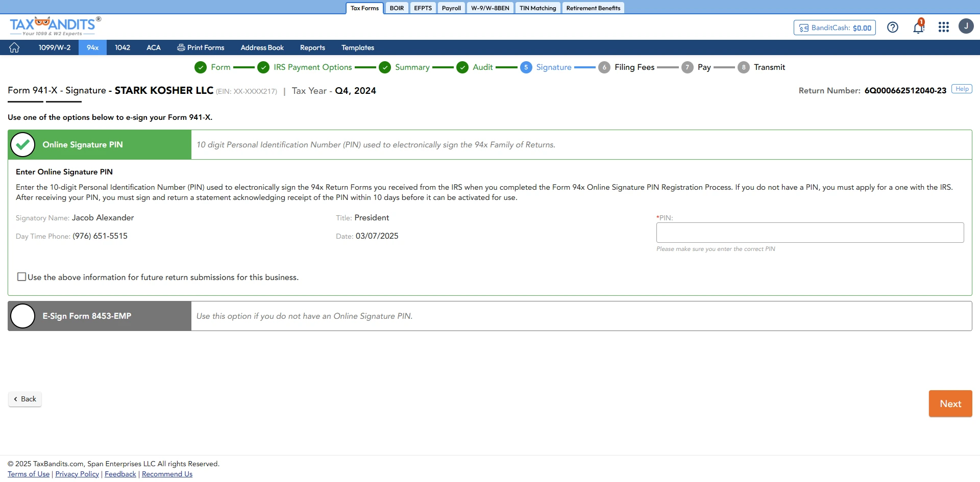The height and width of the screenshot is (482, 980).
Task: Click the Back button
Action: (24, 399)
